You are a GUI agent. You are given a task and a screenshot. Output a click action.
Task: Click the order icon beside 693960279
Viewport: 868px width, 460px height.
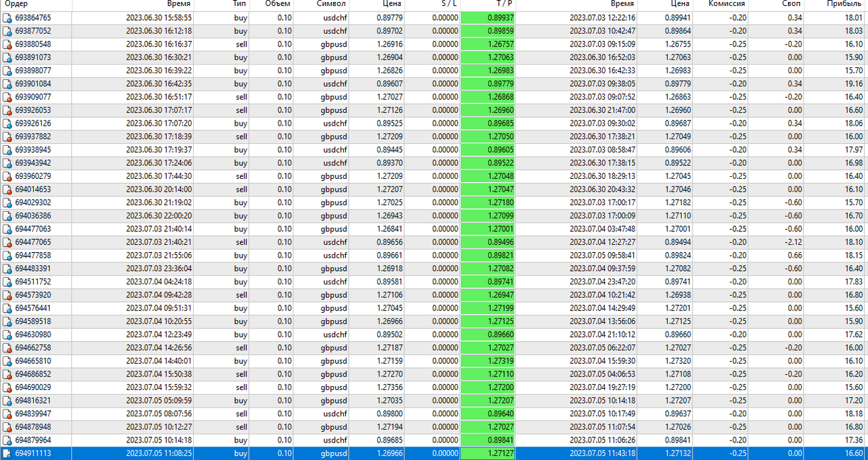(x=7, y=176)
